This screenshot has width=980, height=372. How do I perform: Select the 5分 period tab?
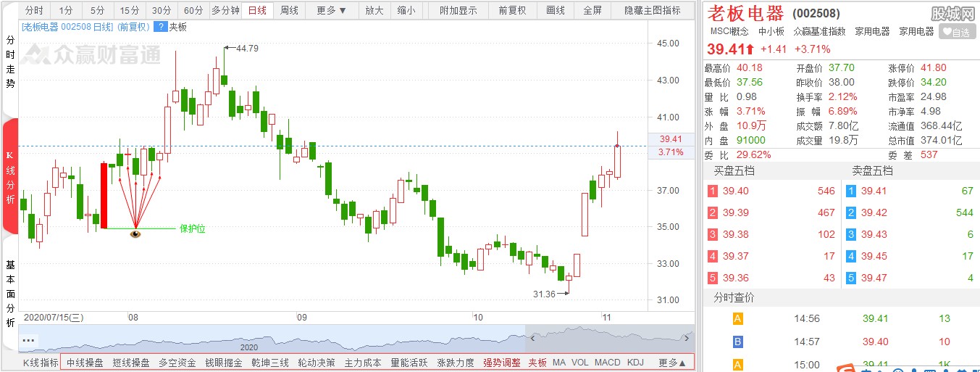98,10
